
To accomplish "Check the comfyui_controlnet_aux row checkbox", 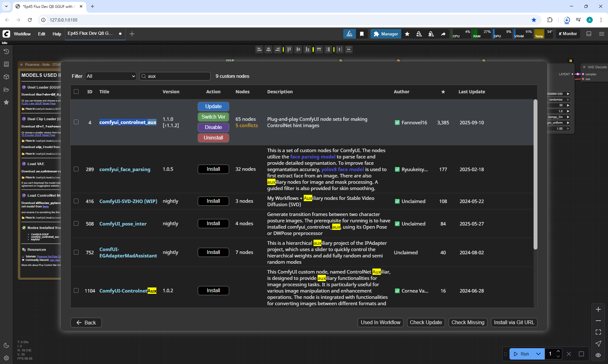I will pos(76,122).
